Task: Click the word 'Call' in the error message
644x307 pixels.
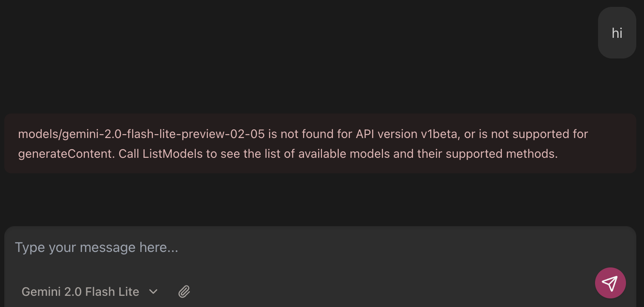Action: 129,154
